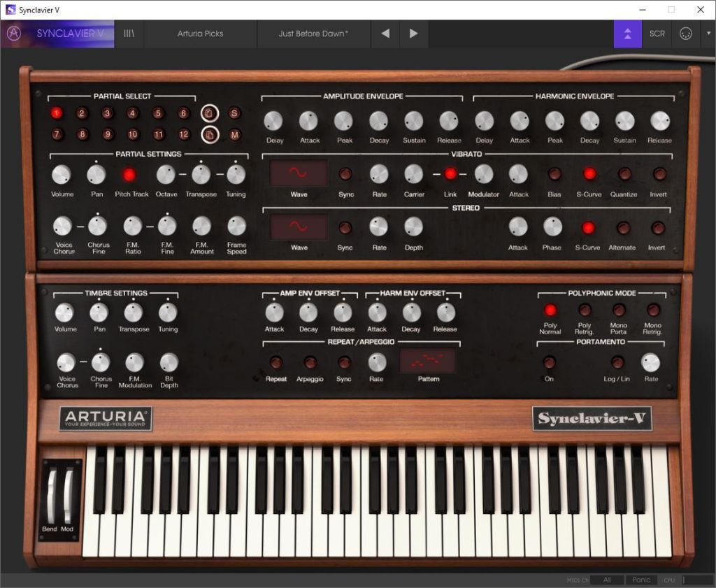Image resolution: width=716 pixels, height=588 pixels.
Task: Select partial 9 button
Action: pos(107,134)
